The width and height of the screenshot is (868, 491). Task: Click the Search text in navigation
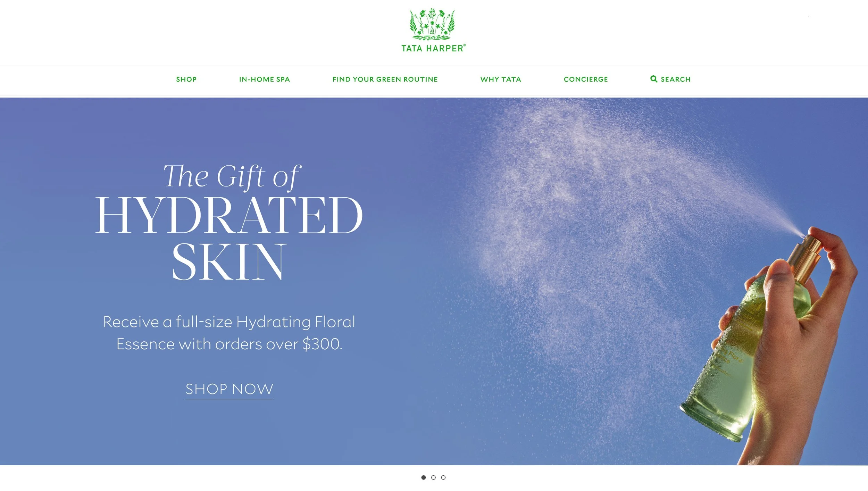676,79
